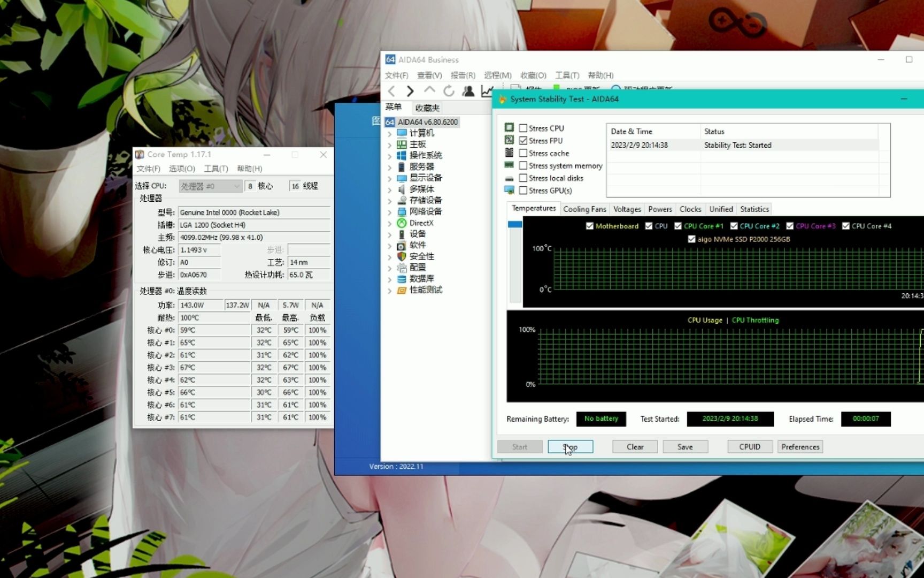Screen dimensions: 924x578
Task: Toggle CPU Core #1 graph checkbox
Action: (678, 226)
